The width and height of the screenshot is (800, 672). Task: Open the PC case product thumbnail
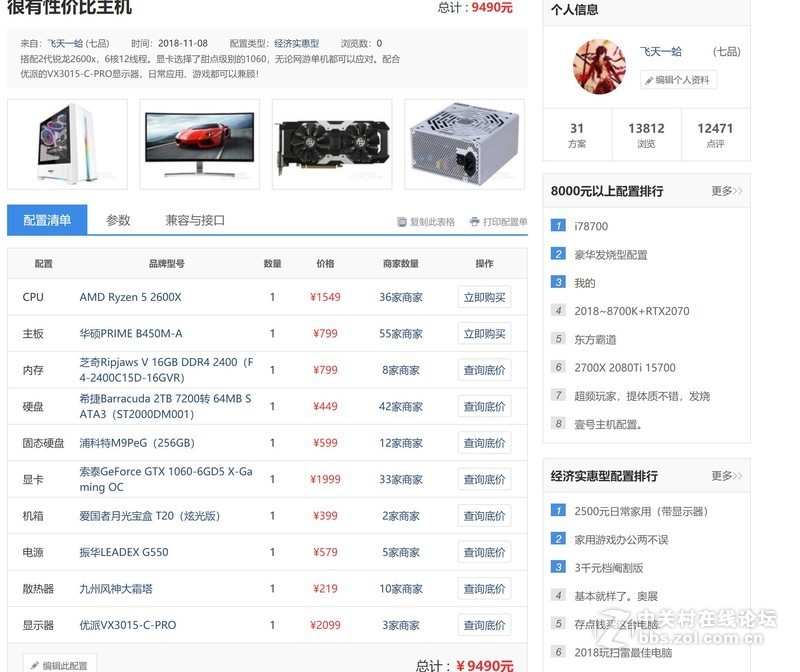(x=67, y=144)
